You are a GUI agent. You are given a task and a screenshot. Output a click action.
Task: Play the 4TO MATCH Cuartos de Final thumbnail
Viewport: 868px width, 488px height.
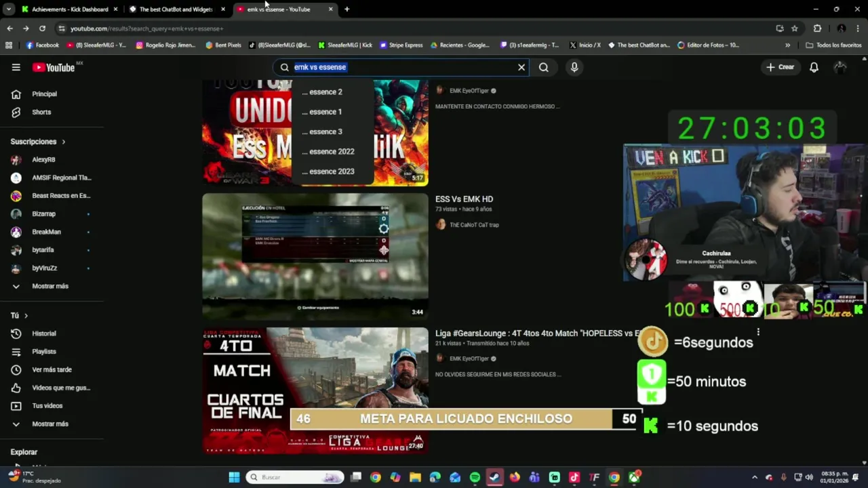pos(315,390)
